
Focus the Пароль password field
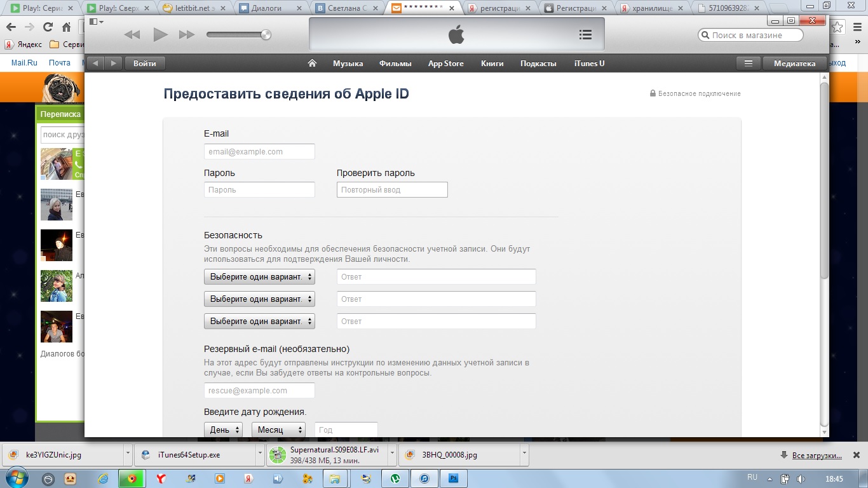click(x=259, y=189)
